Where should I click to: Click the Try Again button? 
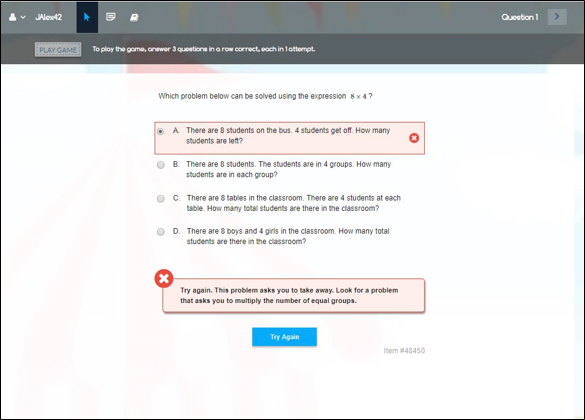[284, 337]
